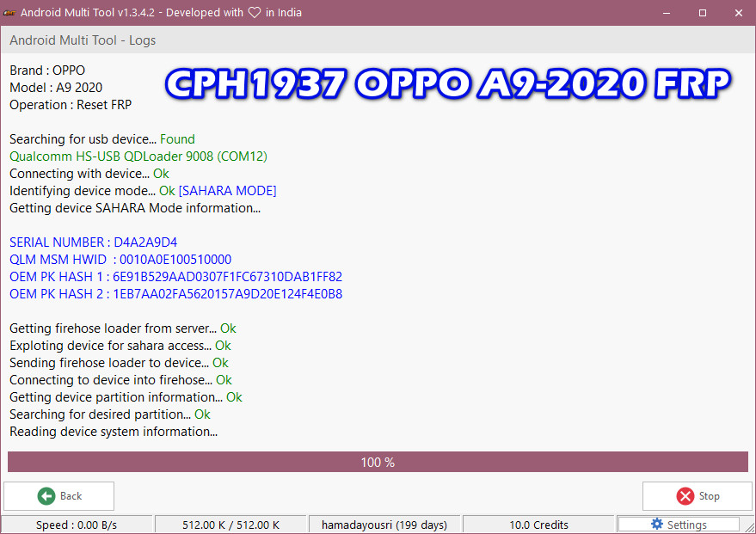
Task: Click the window title 'Android Multi Tool v1.3.4.2'
Action: coord(88,13)
